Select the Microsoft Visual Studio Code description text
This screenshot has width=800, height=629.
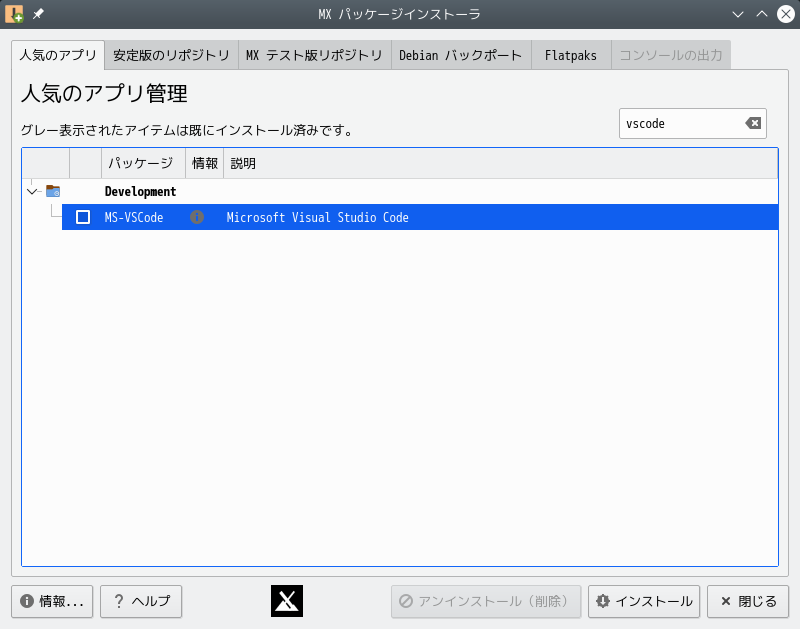click(317, 217)
